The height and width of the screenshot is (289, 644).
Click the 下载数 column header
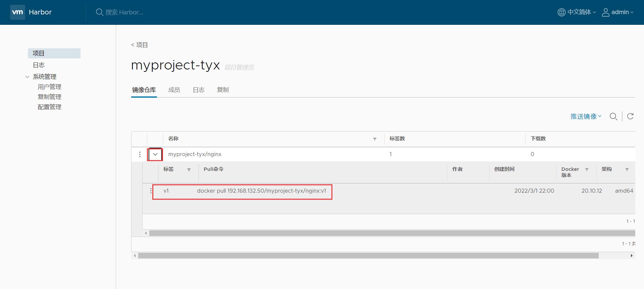point(538,139)
